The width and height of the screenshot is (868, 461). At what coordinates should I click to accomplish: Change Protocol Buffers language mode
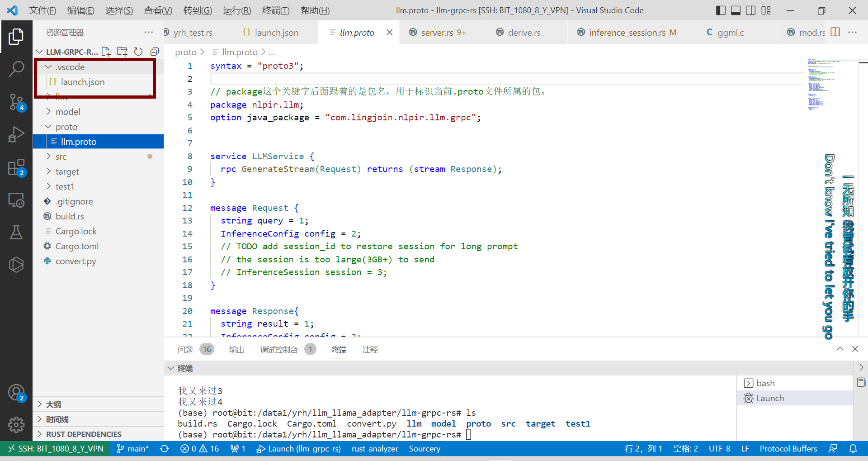(x=788, y=448)
